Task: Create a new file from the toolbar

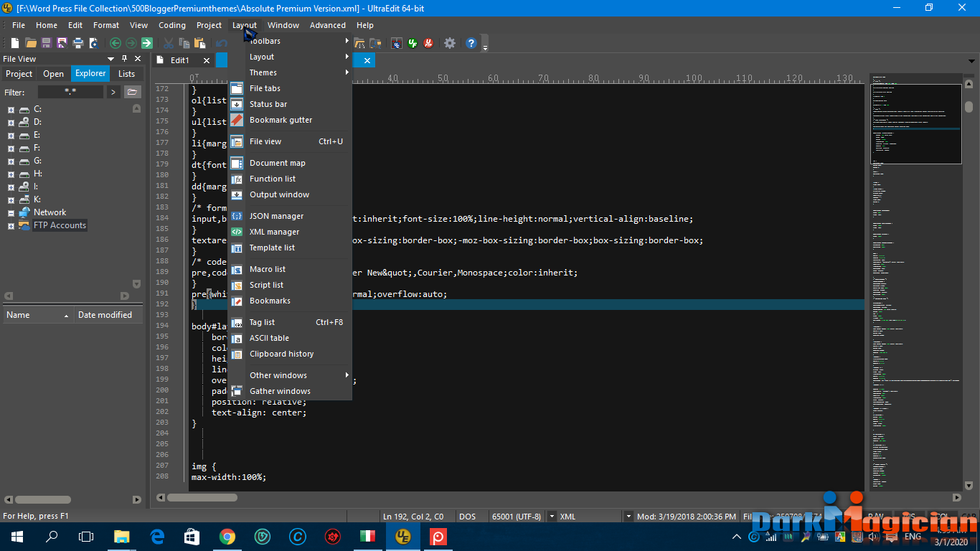Action: tap(15, 43)
